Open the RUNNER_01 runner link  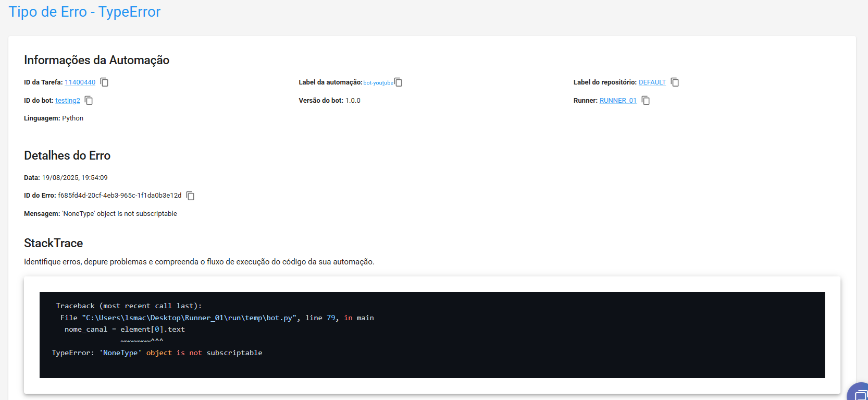click(618, 101)
